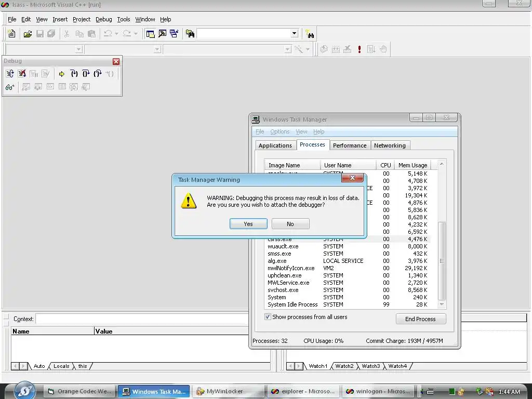Select the Watch2 tab

pyautogui.click(x=344, y=366)
